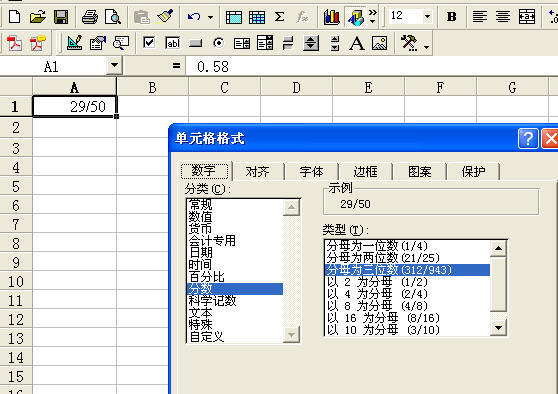This screenshot has height=394, width=558.
Task: Click the formula bar showing 0.58
Action: tap(370, 67)
